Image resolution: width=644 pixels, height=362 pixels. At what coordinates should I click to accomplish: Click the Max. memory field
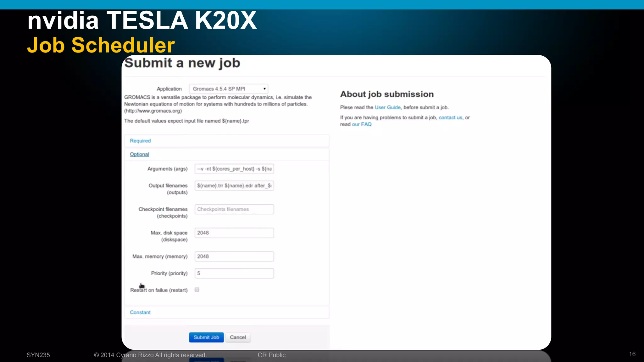pyautogui.click(x=234, y=256)
